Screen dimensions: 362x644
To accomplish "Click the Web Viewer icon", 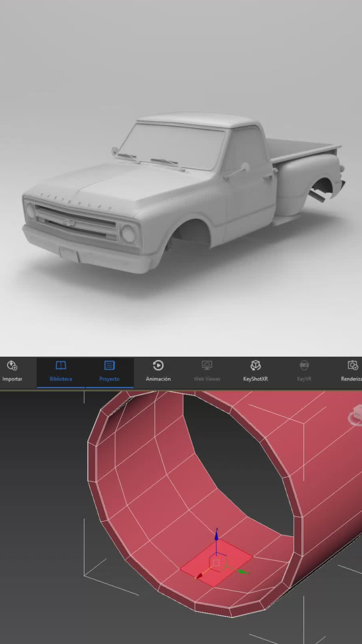I will click(x=207, y=366).
